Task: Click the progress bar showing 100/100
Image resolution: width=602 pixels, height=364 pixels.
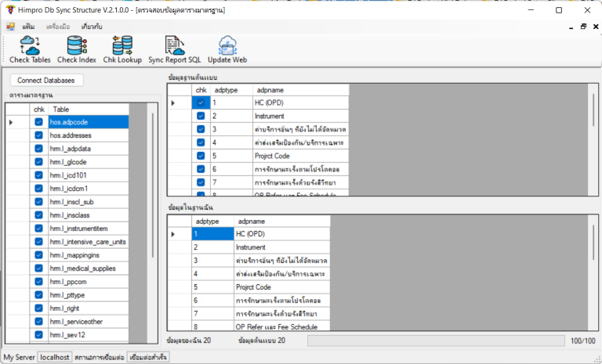Action: coord(435,341)
